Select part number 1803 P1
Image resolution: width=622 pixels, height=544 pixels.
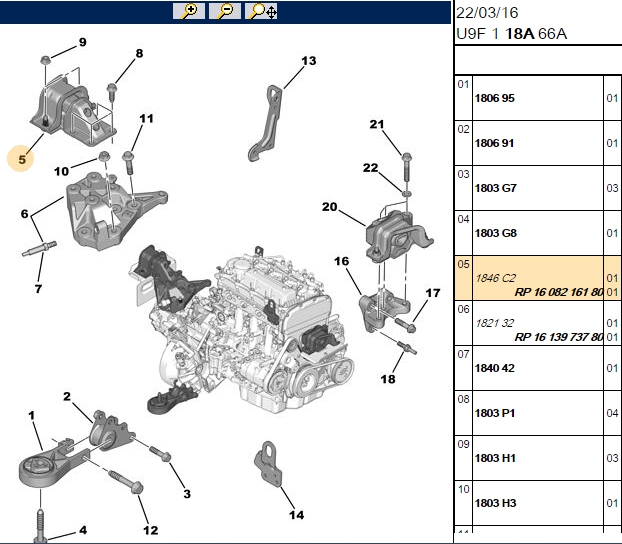pos(495,413)
